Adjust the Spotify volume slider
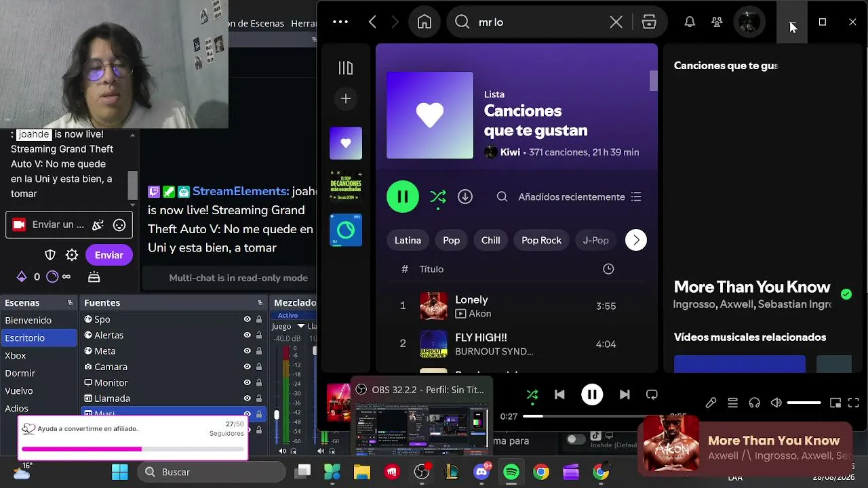 [x=804, y=403]
